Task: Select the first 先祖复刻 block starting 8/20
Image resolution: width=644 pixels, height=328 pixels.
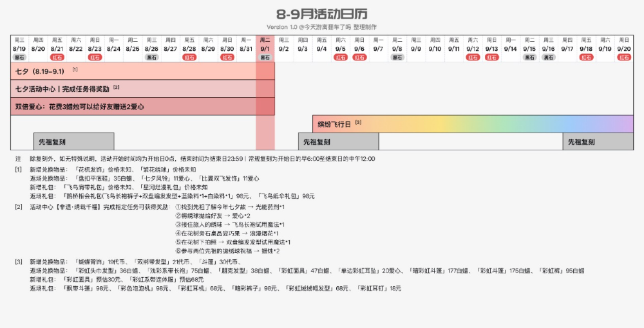Action: pos(74,141)
